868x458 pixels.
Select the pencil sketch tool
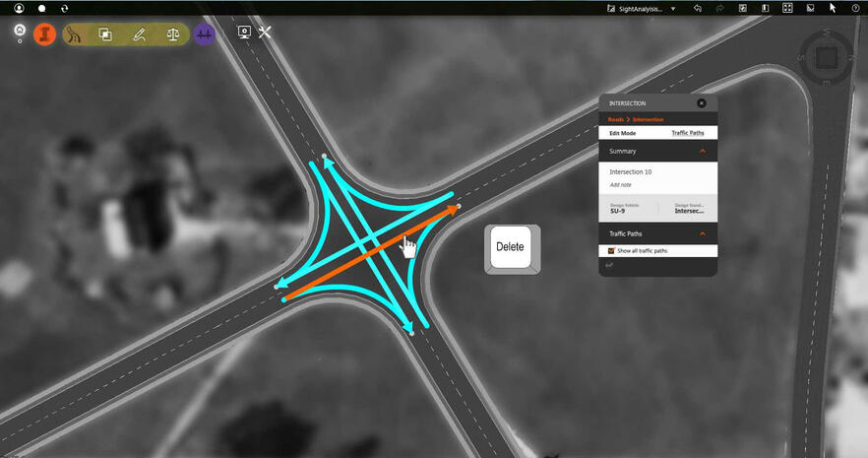(x=140, y=33)
